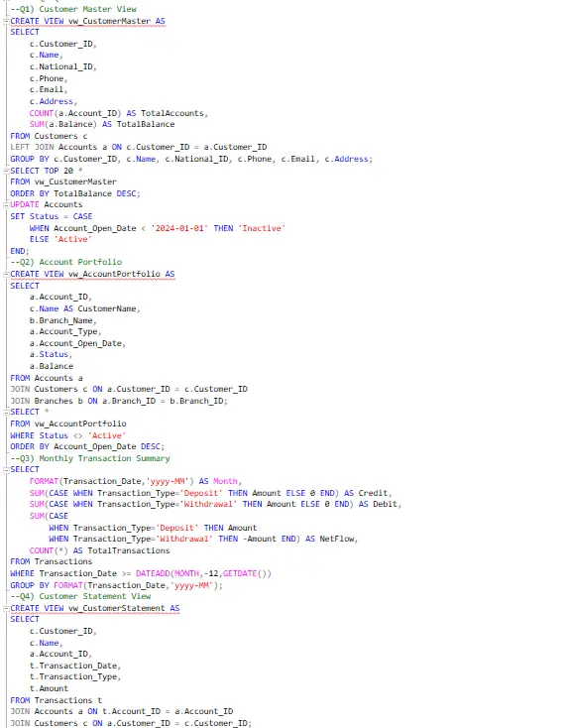
Task: Click the 'FROM Customers c' line
Action: [49, 136]
